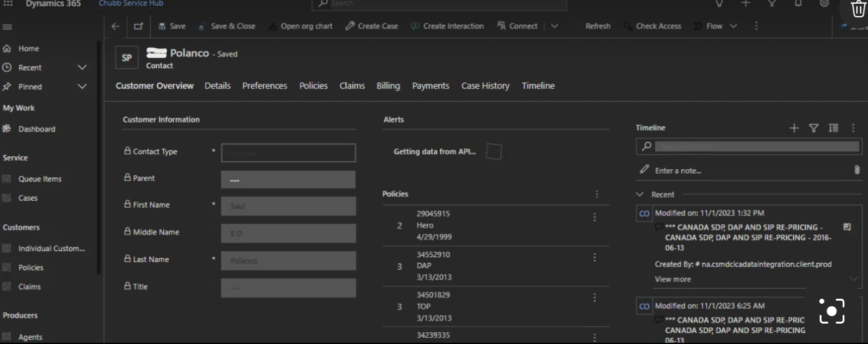Expand the Pinned navigation chevron
Image resolution: width=868 pixels, height=344 pixels.
pyautogui.click(x=82, y=87)
